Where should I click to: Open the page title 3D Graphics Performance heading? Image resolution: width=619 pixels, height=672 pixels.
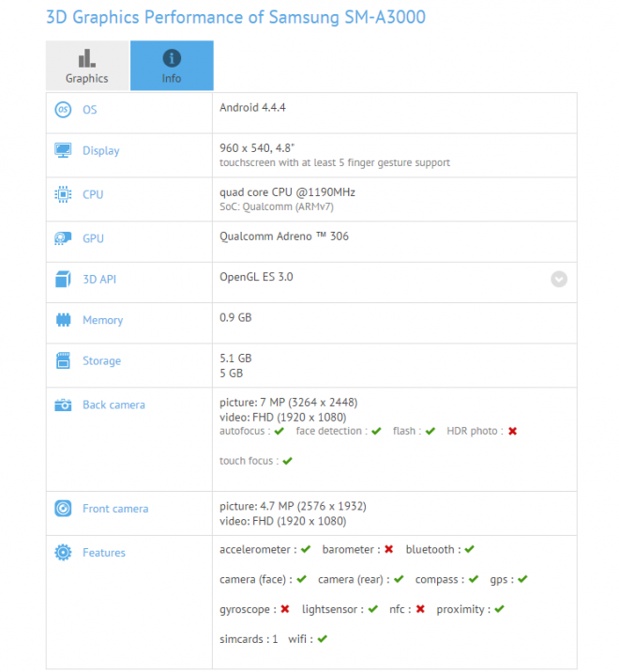pyautogui.click(x=235, y=17)
